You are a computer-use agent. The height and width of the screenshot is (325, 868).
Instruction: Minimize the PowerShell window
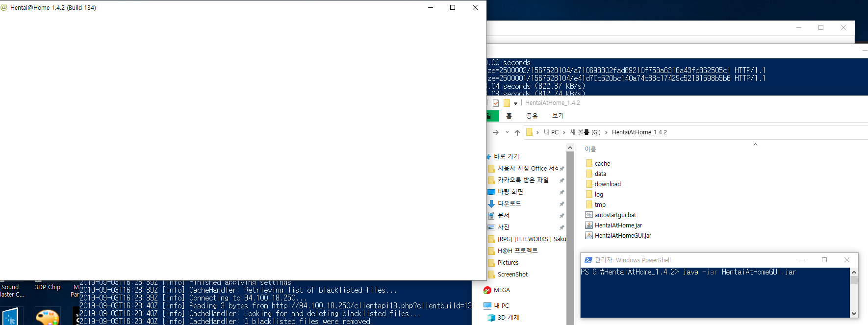[802, 260]
